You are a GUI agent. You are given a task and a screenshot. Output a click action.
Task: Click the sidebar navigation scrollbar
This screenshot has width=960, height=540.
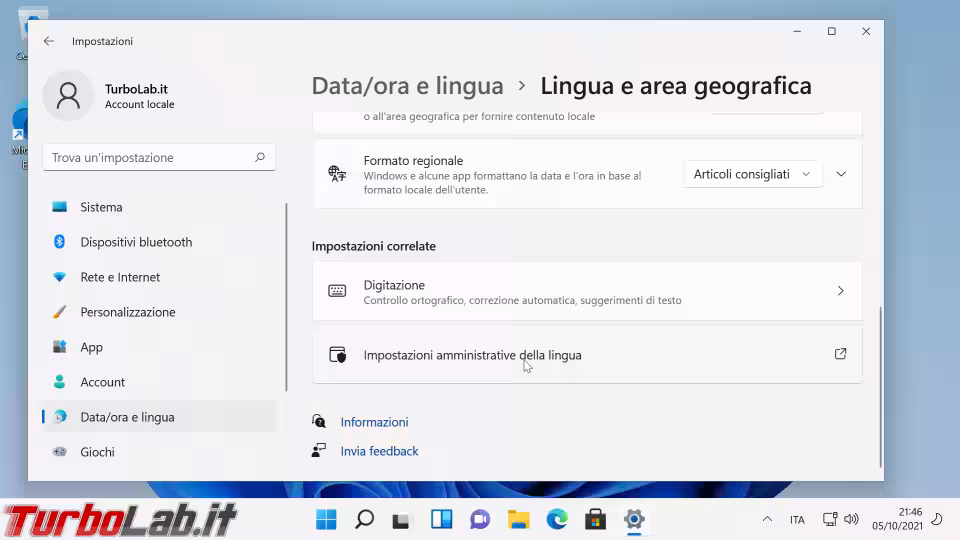(286, 297)
